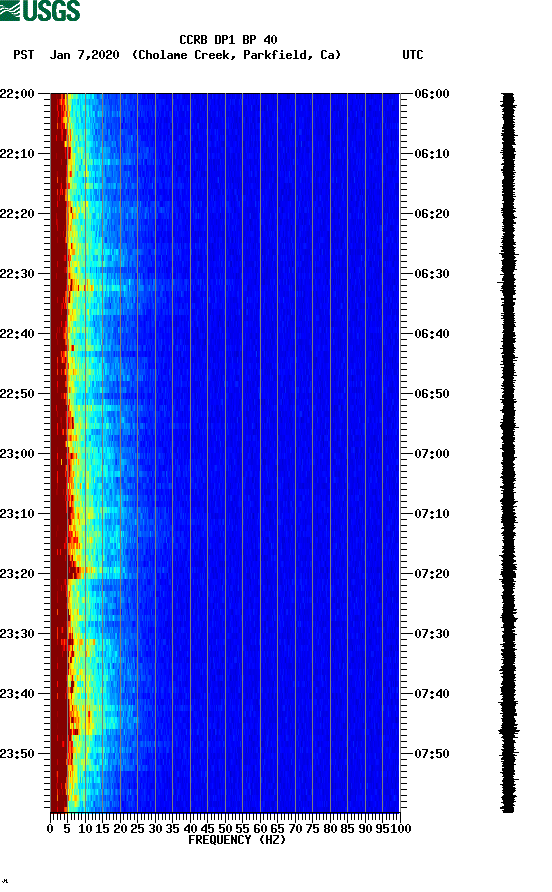Click the '90' frequency axis tick label
This screenshot has height=892, width=552.
coord(365,829)
